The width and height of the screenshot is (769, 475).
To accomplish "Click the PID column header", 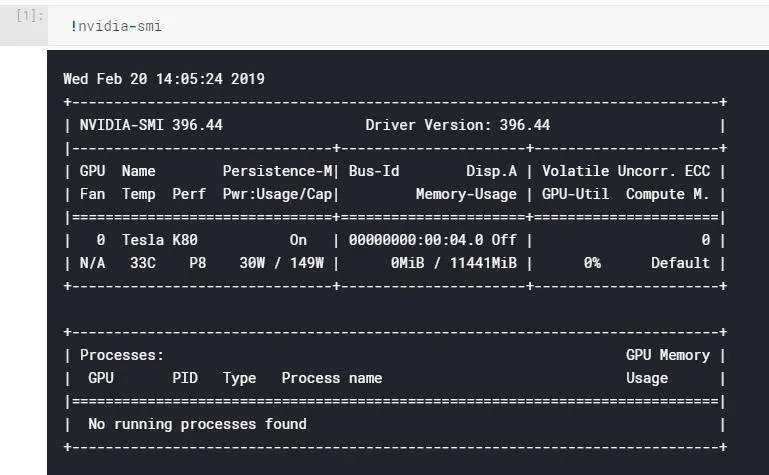I will click(185, 378).
